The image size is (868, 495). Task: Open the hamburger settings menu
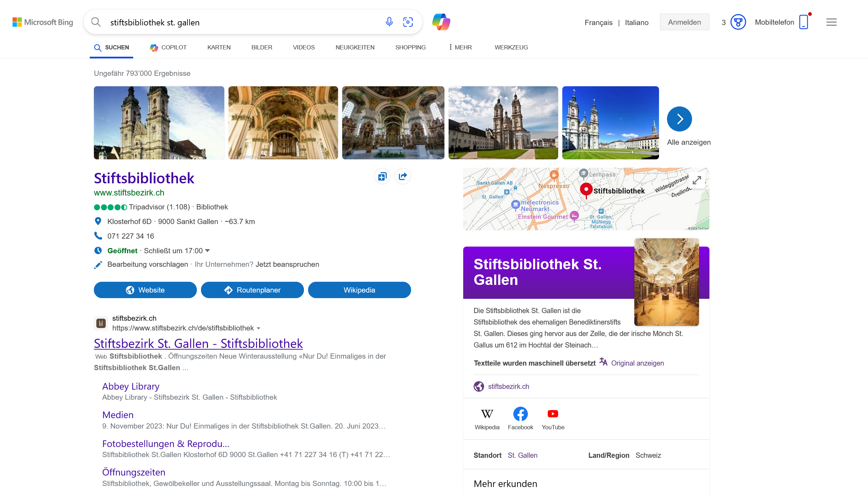[x=831, y=22]
